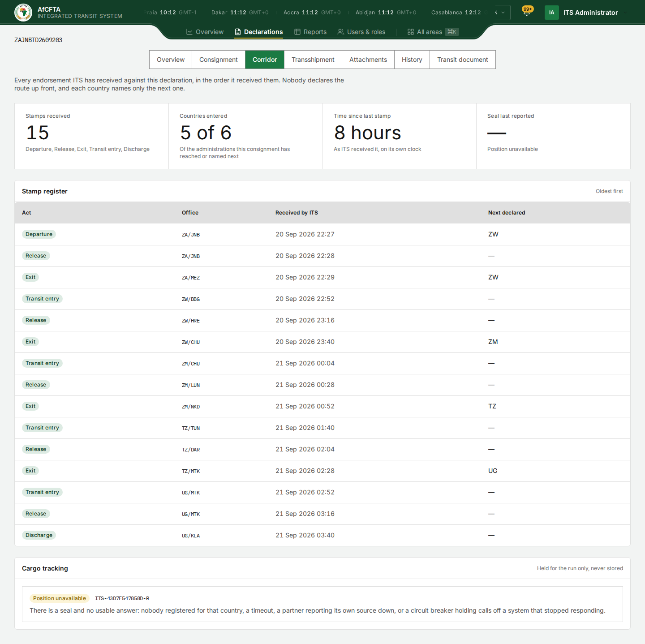Click the Office column header
Image resolution: width=645 pixels, height=644 pixels.
(190, 213)
